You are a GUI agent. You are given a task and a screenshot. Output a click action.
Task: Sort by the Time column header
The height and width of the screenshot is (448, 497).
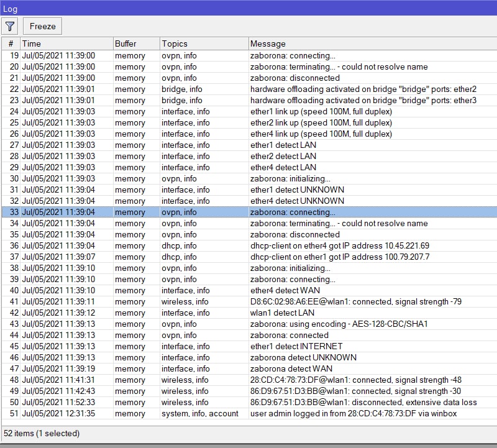click(66, 43)
